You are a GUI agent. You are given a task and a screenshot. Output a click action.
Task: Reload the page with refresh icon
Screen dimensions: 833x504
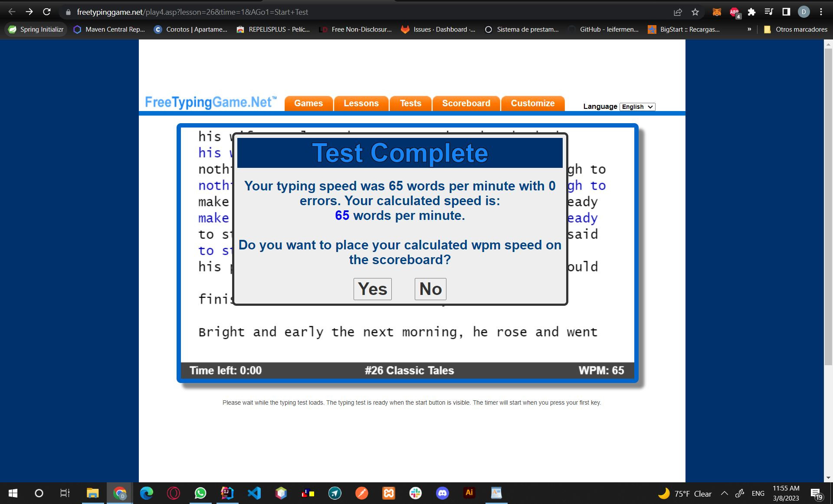tap(47, 12)
